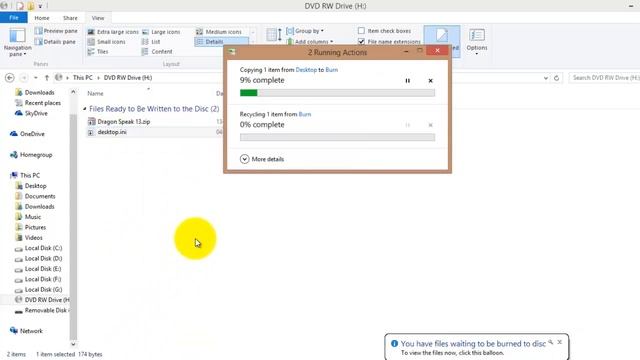Switch layout to Small icons
Viewport: 640px width, 360px height.
pos(107,42)
